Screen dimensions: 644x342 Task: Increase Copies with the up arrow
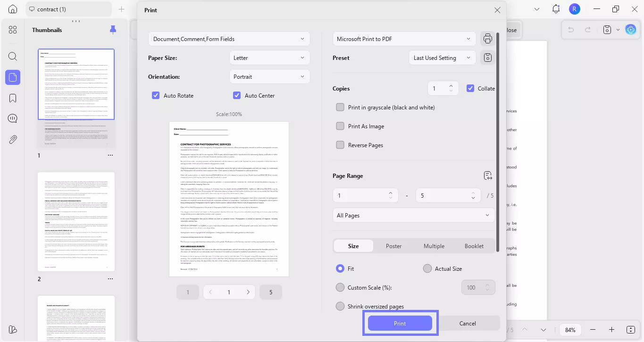[451, 85]
